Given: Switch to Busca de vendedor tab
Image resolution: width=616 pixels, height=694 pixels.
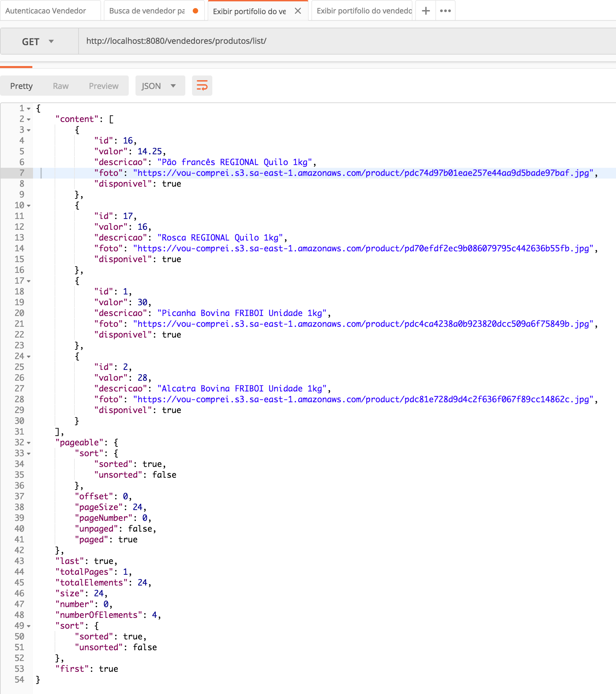Looking at the screenshot, I should pyautogui.click(x=154, y=10).
